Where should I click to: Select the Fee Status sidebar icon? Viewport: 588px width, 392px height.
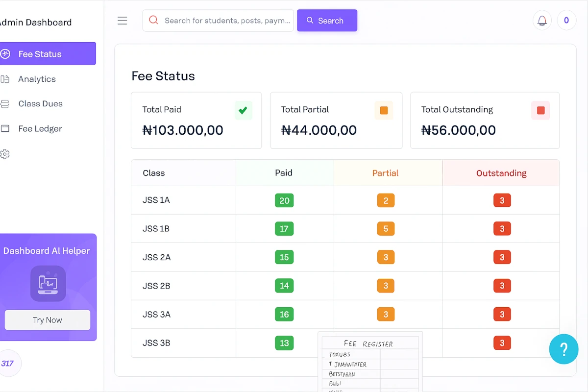tap(5, 53)
